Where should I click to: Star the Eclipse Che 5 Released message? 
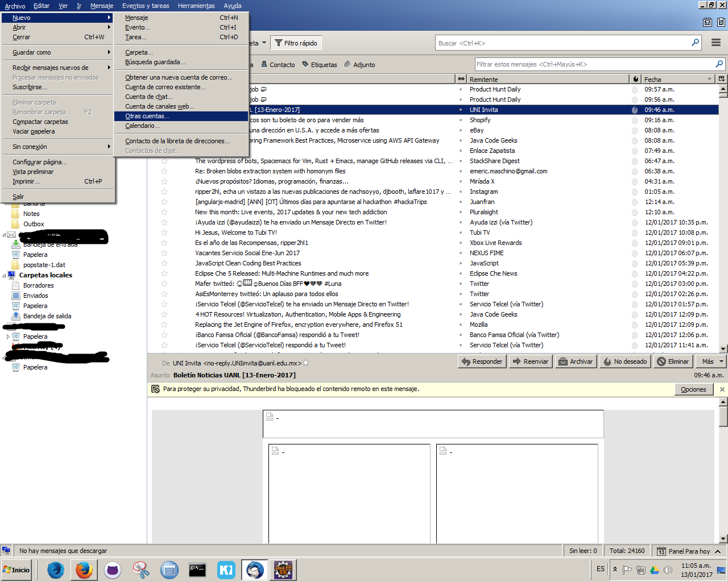pyautogui.click(x=164, y=273)
